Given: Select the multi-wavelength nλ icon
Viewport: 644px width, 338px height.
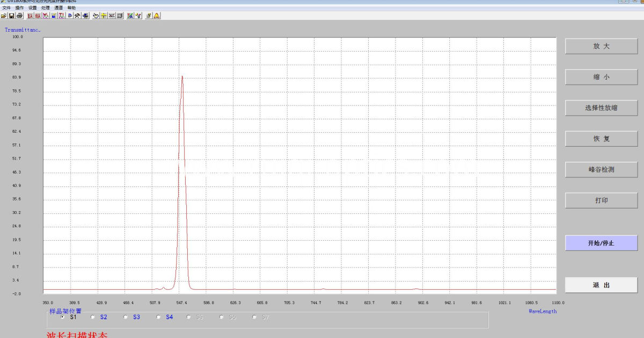Looking at the screenshot, I should tap(38, 16).
